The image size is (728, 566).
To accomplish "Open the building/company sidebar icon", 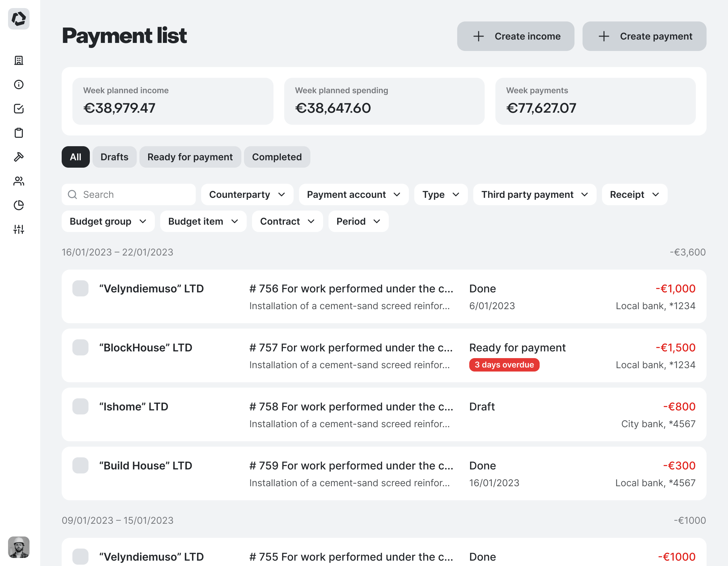I will [x=19, y=60].
